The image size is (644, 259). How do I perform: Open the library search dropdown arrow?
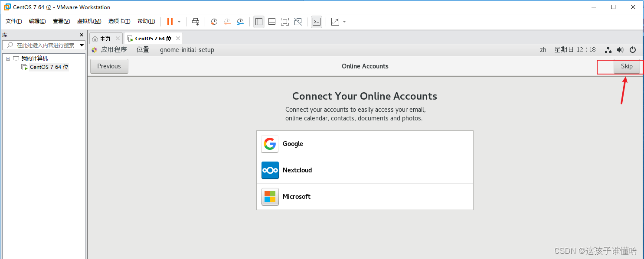tap(82, 45)
